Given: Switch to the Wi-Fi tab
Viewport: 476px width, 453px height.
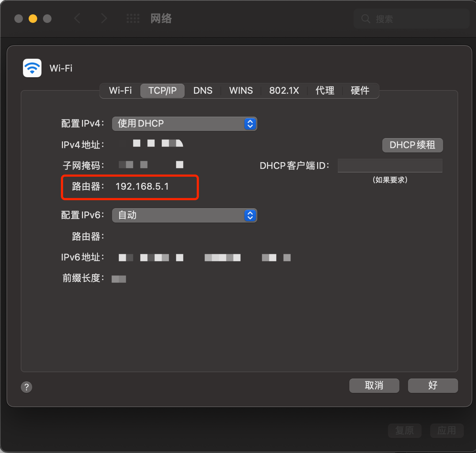Looking at the screenshot, I should (120, 91).
